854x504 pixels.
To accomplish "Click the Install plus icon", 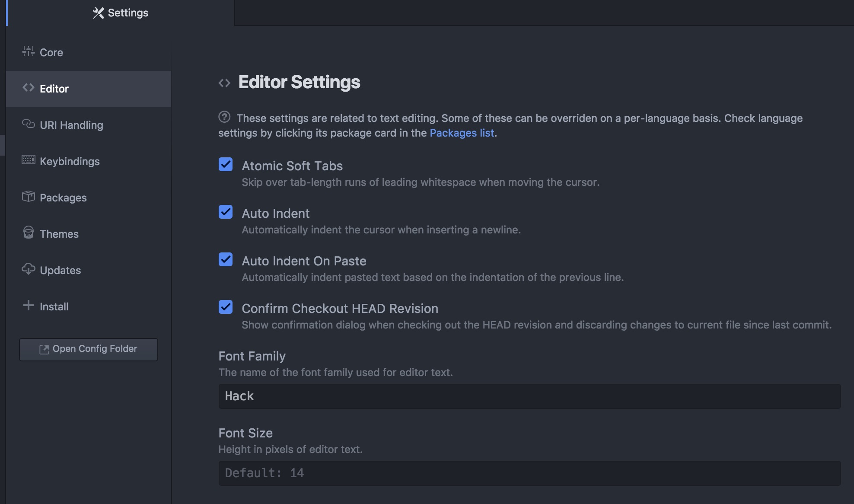I will pyautogui.click(x=28, y=306).
